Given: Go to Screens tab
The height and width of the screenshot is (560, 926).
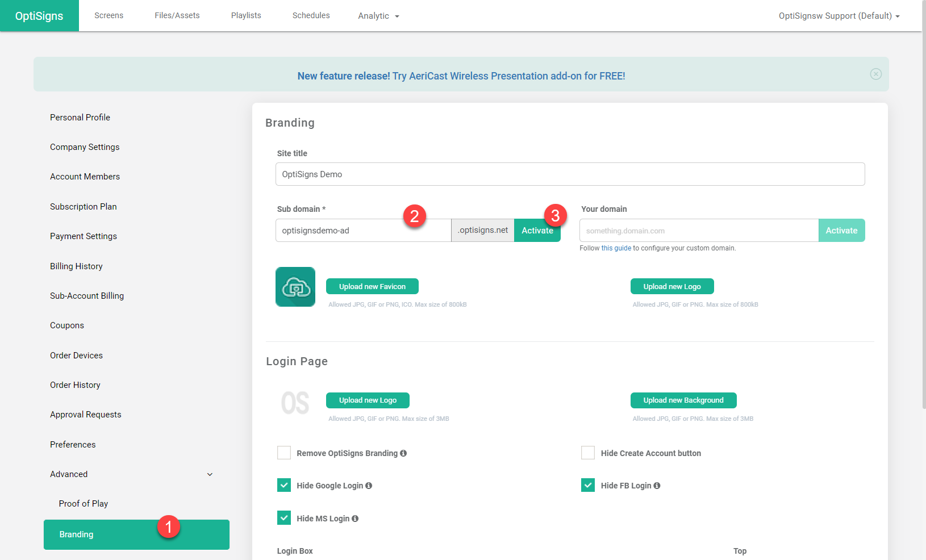Looking at the screenshot, I should pos(109,15).
